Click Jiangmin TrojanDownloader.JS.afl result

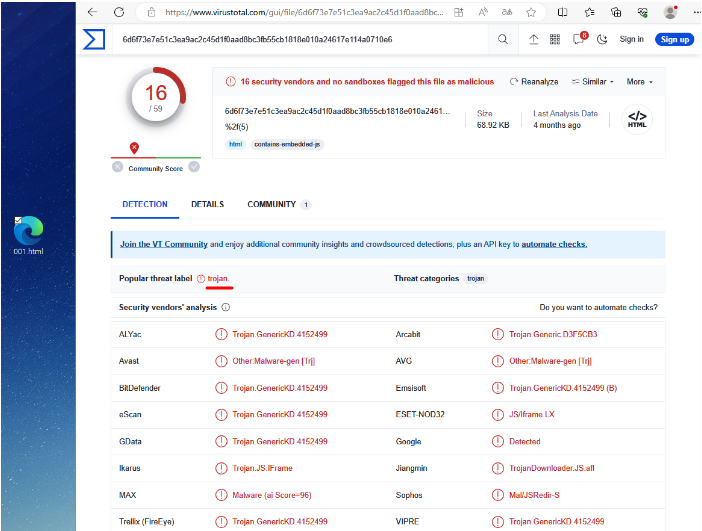pyautogui.click(x=552, y=468)
